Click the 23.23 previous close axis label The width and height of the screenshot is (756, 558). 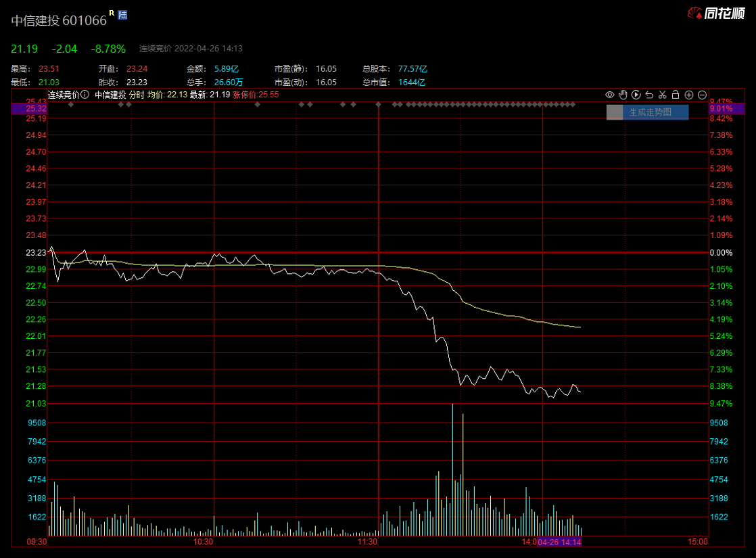[x=36, y=253]
